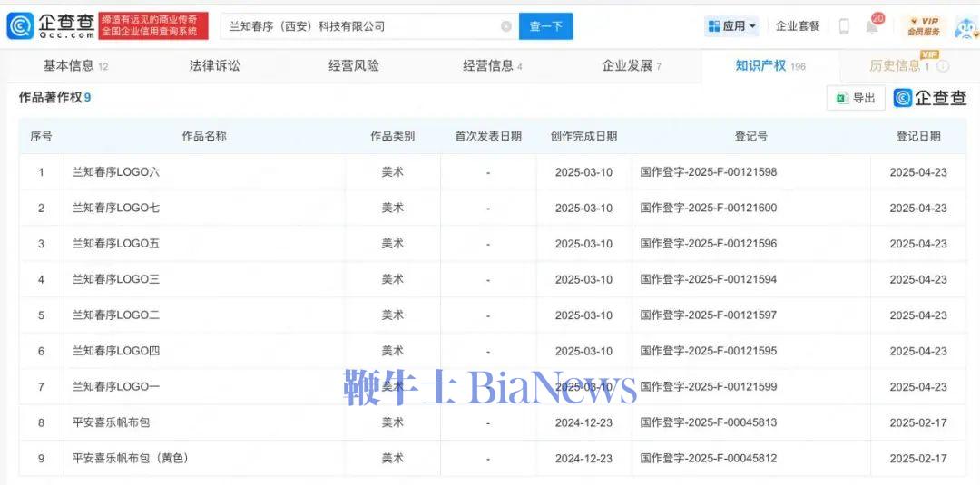Switch to the 法律诉讼 tab
Image resolution: width=980 pixels, height=485 pixels.
coord(214,65)
